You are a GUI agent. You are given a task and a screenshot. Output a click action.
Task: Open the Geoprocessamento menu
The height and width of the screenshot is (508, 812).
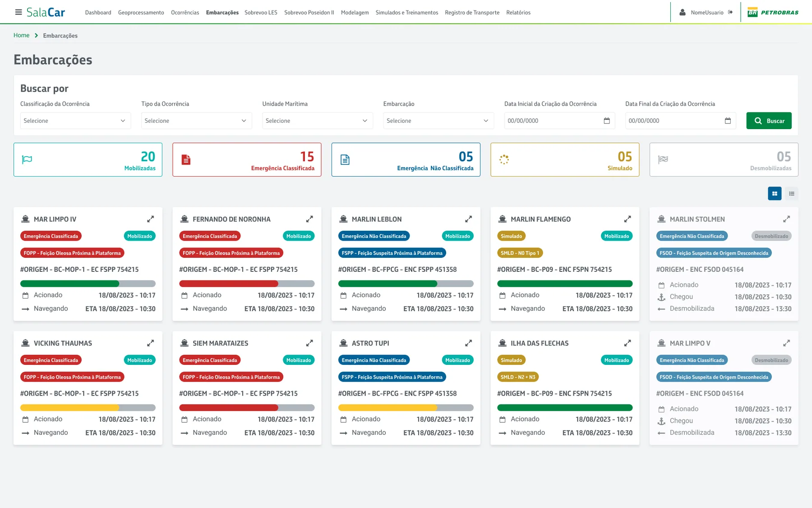[x=141, y=13]
